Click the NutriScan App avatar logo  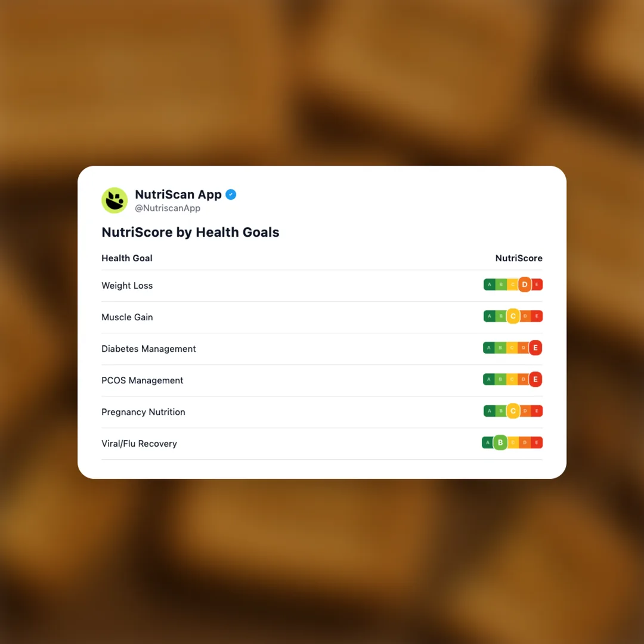tap(114, 200)
